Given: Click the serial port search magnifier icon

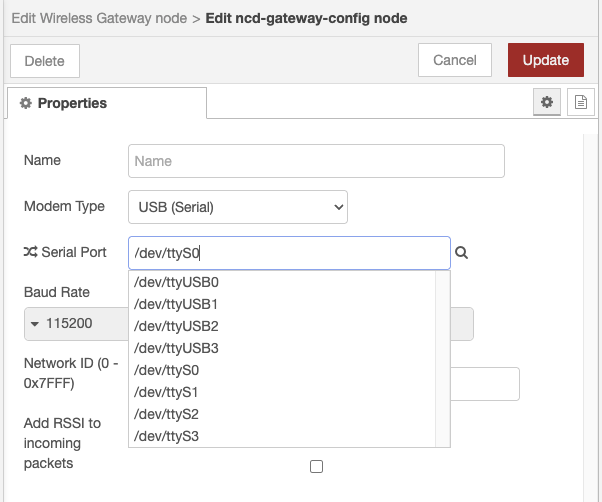Looking at the screenshot, I should coord(461,253).
